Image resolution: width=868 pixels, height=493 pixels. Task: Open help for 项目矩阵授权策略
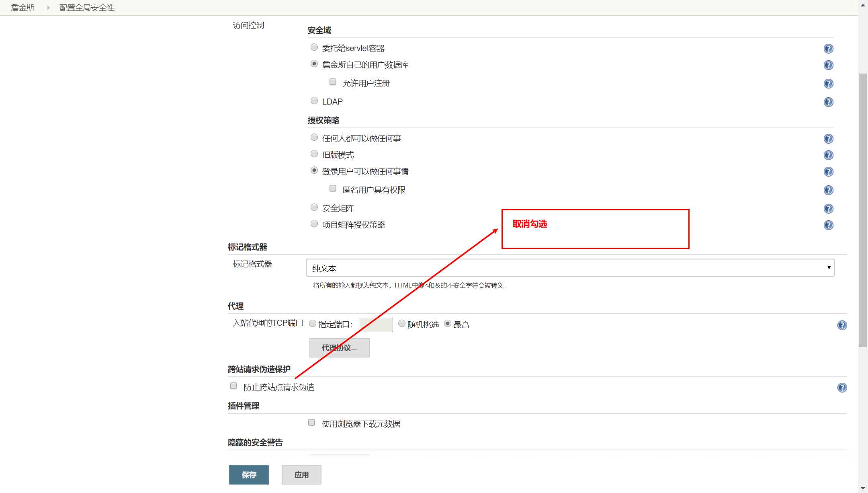click(x=828, y=225)
